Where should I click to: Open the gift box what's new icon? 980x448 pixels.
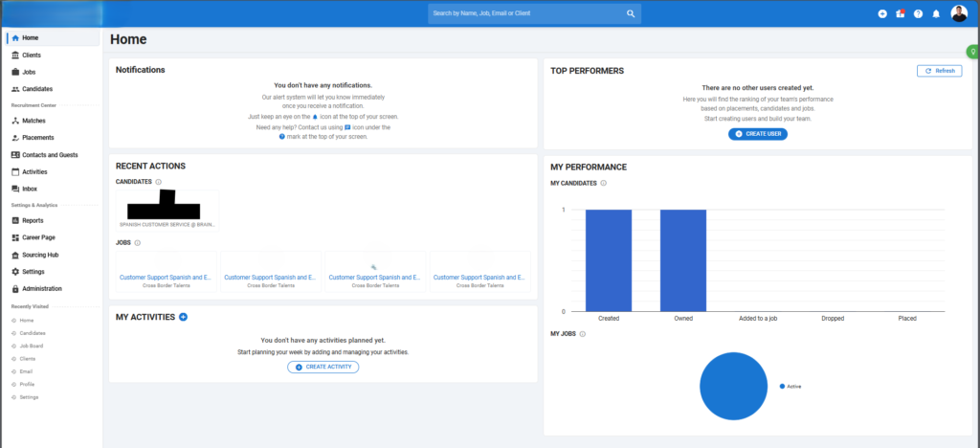901,14
